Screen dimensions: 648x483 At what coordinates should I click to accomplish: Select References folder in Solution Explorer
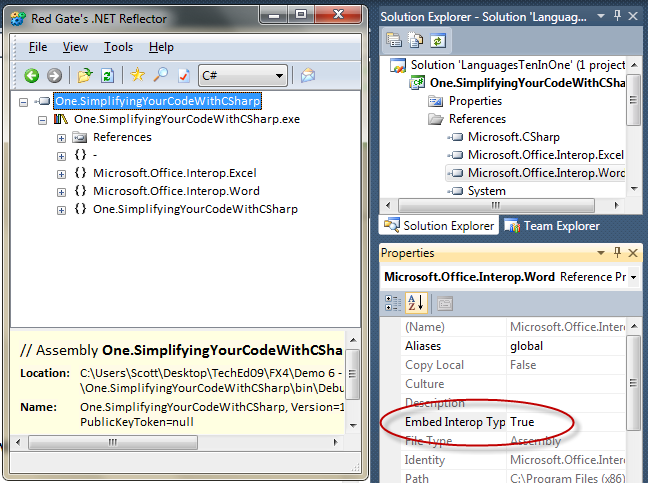coord(477,119)
